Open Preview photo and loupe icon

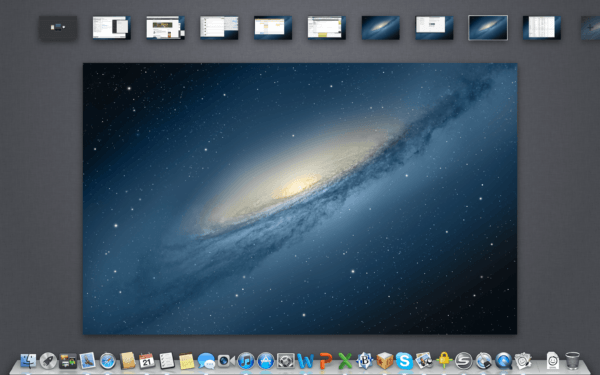click(x=424, y=361)
